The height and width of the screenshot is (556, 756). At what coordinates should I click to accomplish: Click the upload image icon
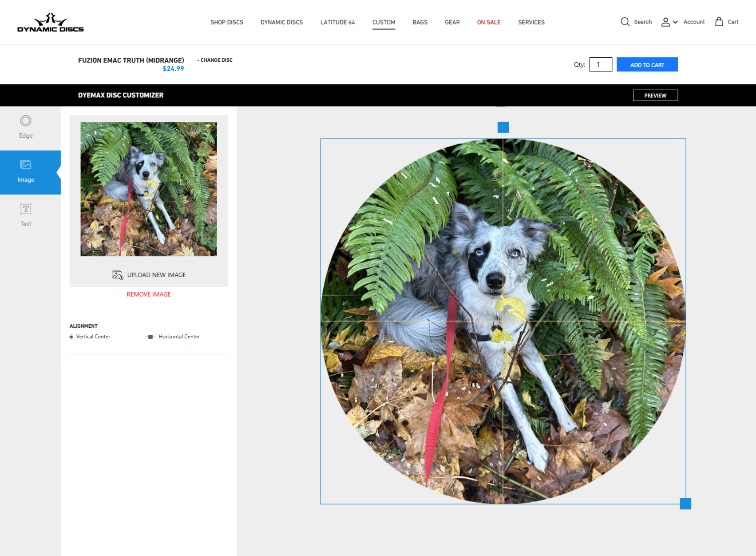117,275
